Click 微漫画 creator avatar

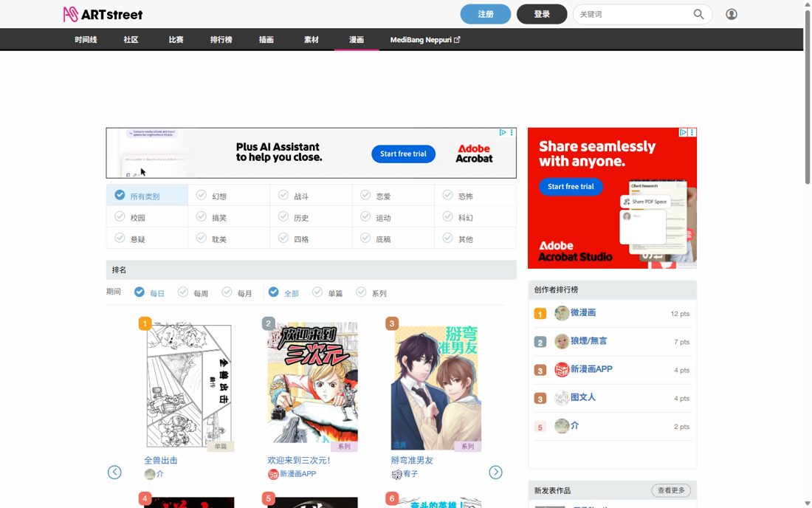pos(561,313)
